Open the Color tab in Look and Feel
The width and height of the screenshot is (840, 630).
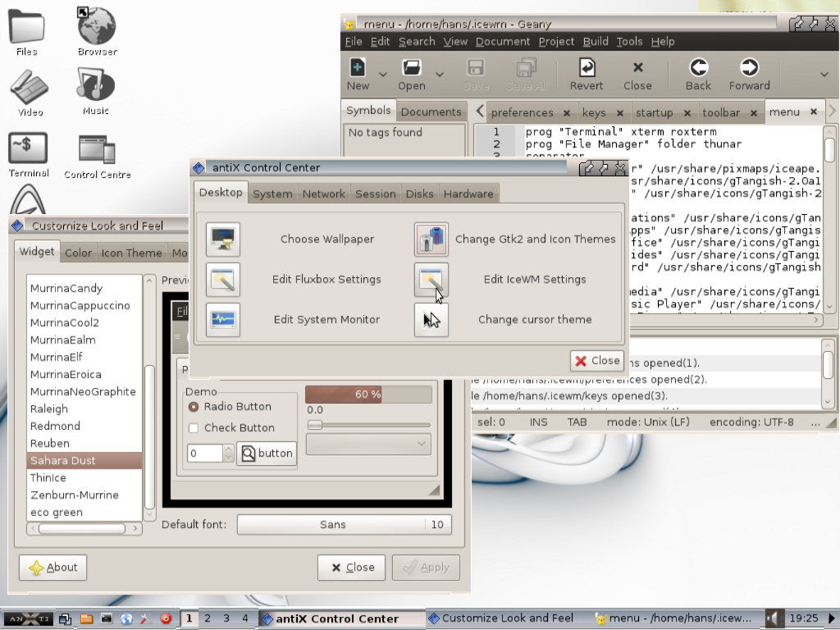(x=78, y=253)
